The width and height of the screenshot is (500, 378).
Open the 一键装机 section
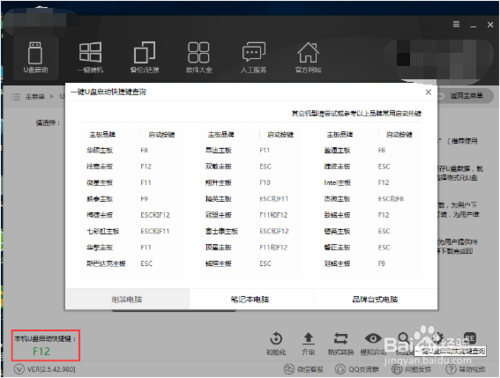90,57
